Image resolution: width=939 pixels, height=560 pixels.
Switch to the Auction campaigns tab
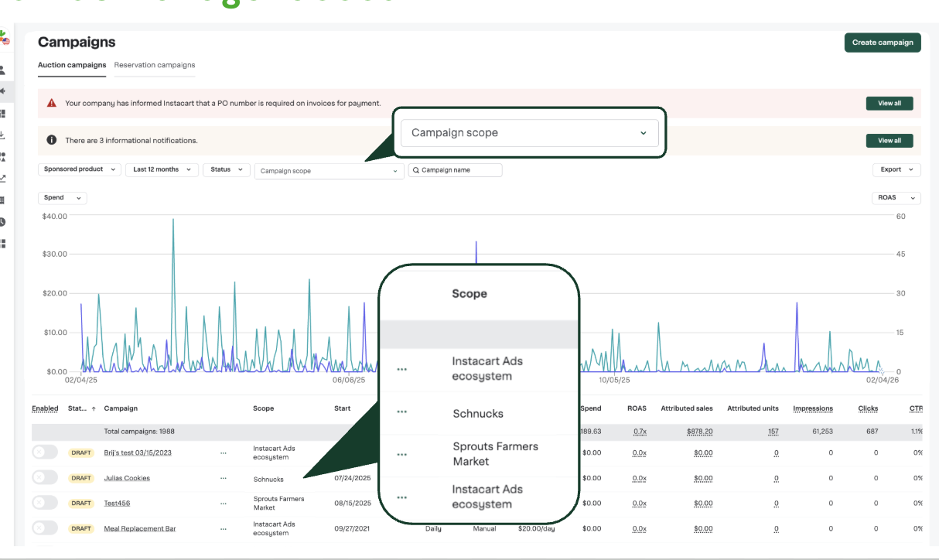72,66
